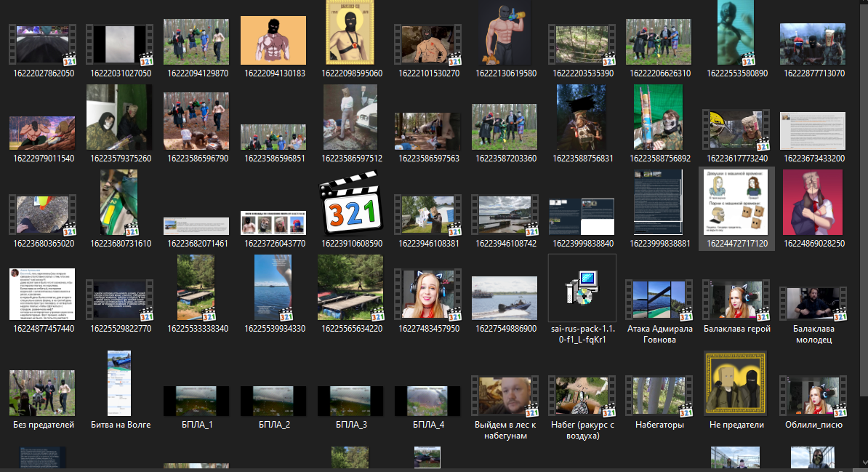Select image thumbnail 16222877713070
The height and width of the screenshot is (472, 868).
pos(813,44)
